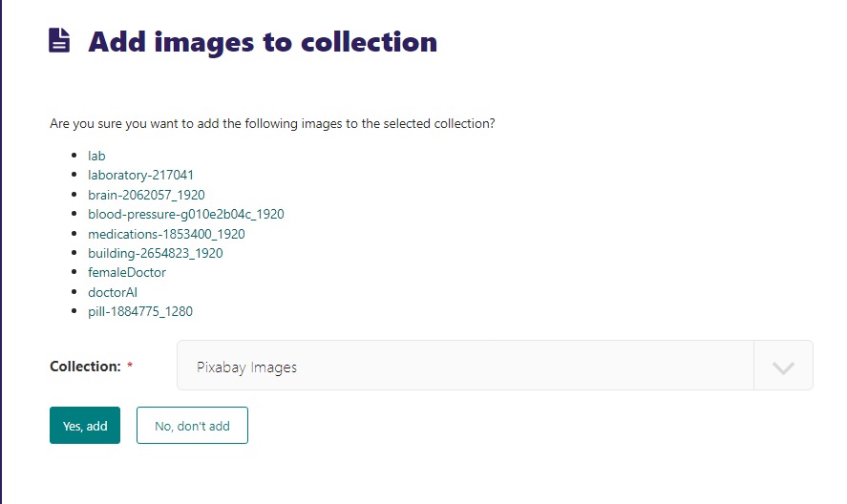
Task: Click the bullet point beside doctorAI
Action: pyautogui.click(x=74, y=292)
